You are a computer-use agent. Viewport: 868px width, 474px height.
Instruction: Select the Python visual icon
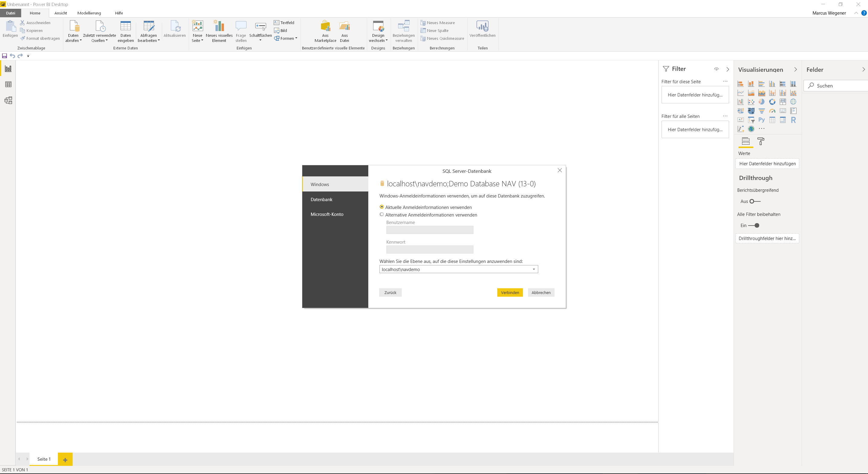(x=762, y=120)
